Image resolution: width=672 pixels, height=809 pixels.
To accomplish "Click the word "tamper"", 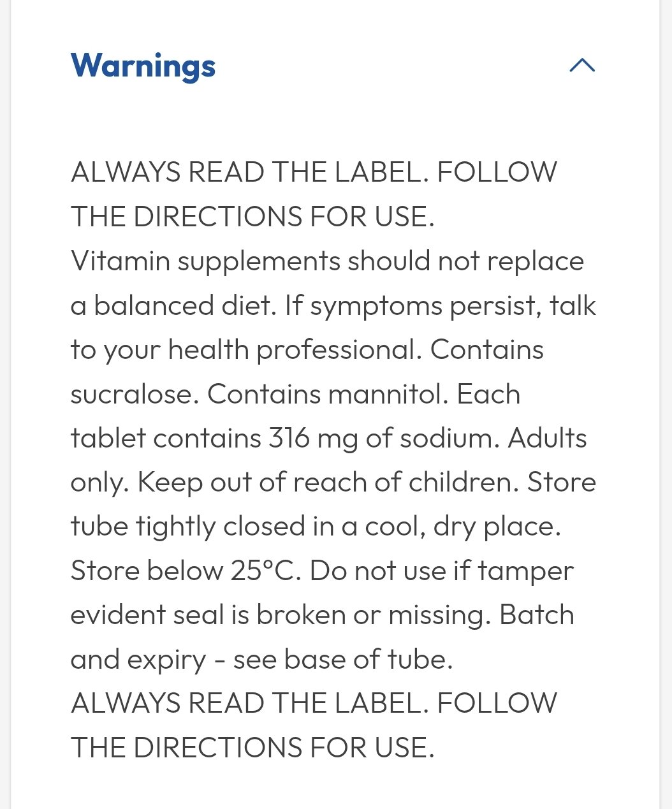I will pyautogui.click(x=525, y=571).
